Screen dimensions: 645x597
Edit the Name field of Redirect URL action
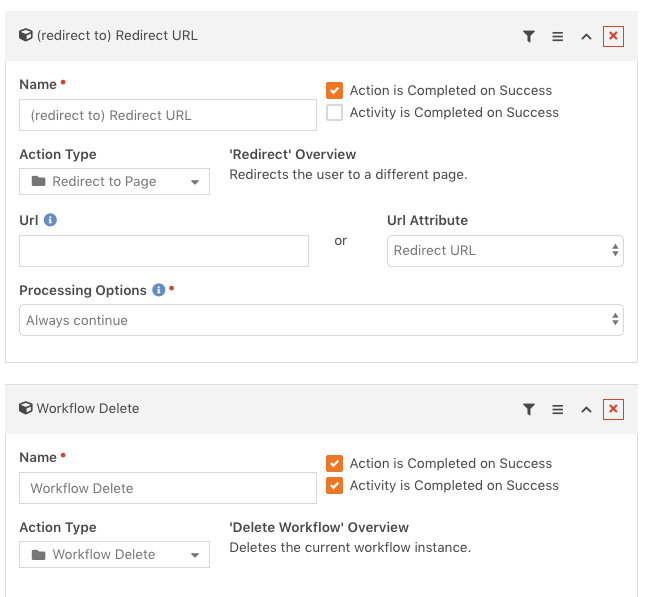[168, 115]
